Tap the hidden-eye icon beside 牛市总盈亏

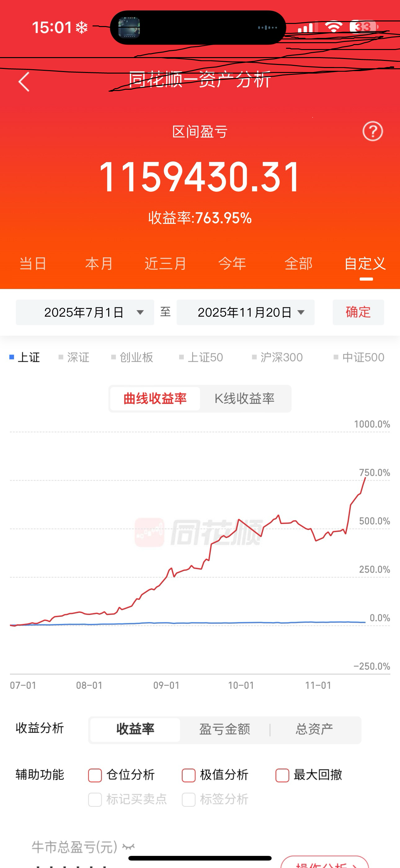click(x=128, y=847)
